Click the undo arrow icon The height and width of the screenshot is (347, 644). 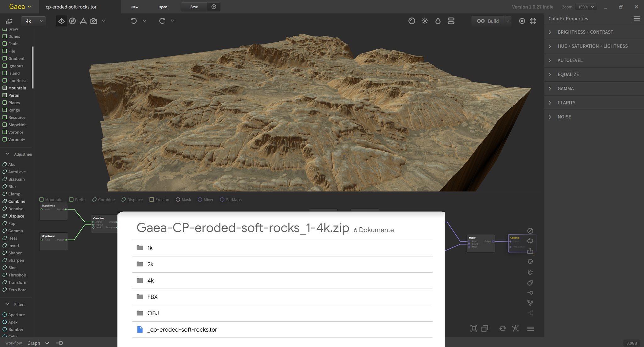point(134,21)
